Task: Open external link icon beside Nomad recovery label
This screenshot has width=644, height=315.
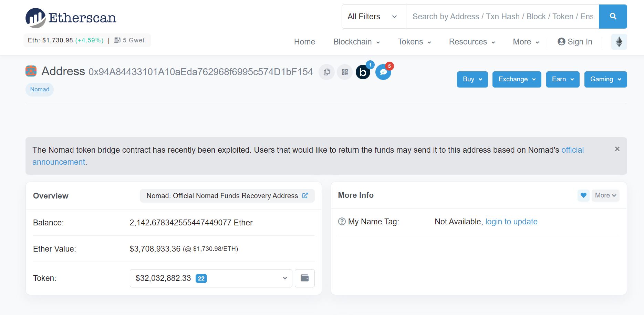Action: point(305,195)
